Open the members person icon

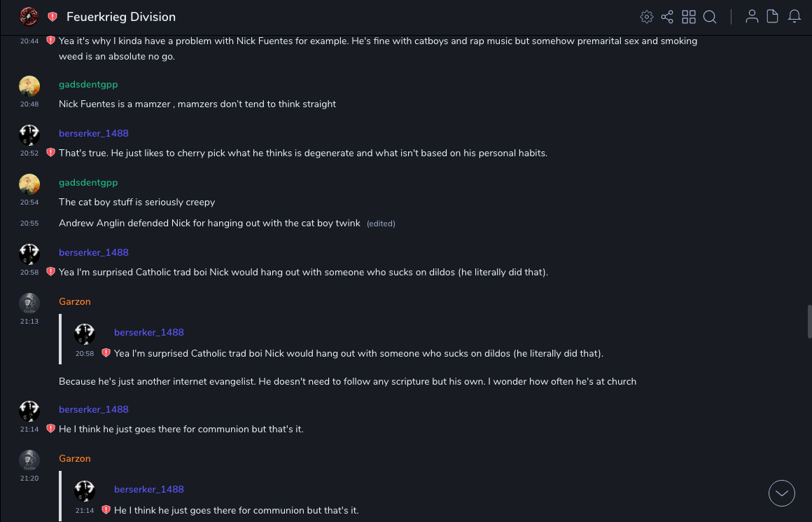(x=752, y=17)
